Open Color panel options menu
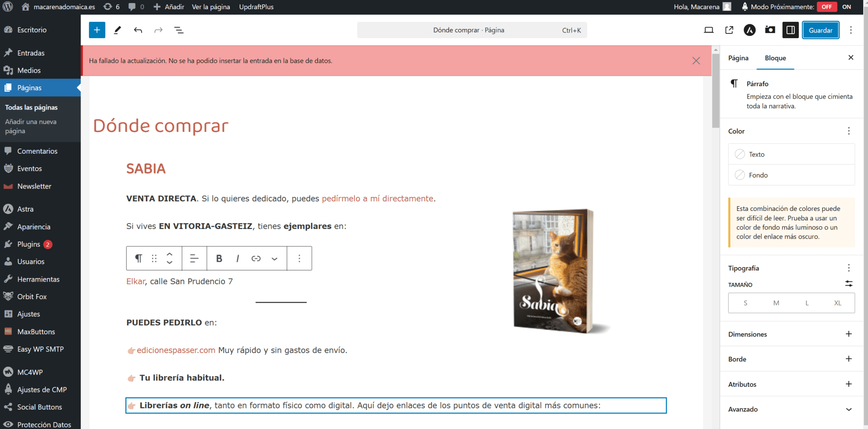Image resolution: width=868 pixels, height=429 pixels. tap(849, 131)
